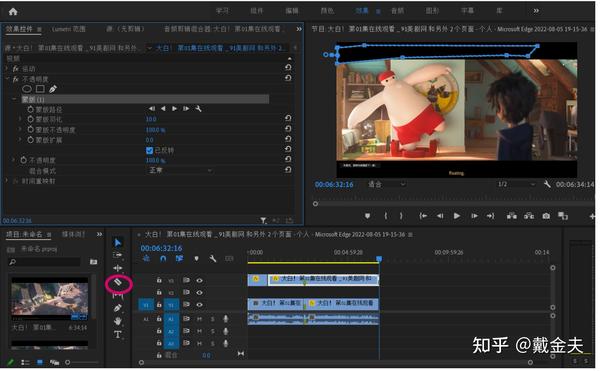
Task: Uncheck the 已反转 inverted checkbox
Action: [150, 151]
